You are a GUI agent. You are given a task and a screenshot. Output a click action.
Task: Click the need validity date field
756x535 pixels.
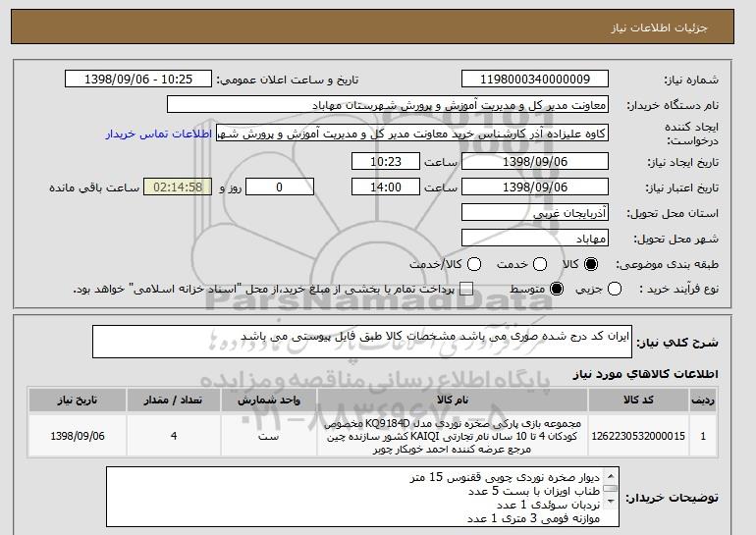coord(535,187)
